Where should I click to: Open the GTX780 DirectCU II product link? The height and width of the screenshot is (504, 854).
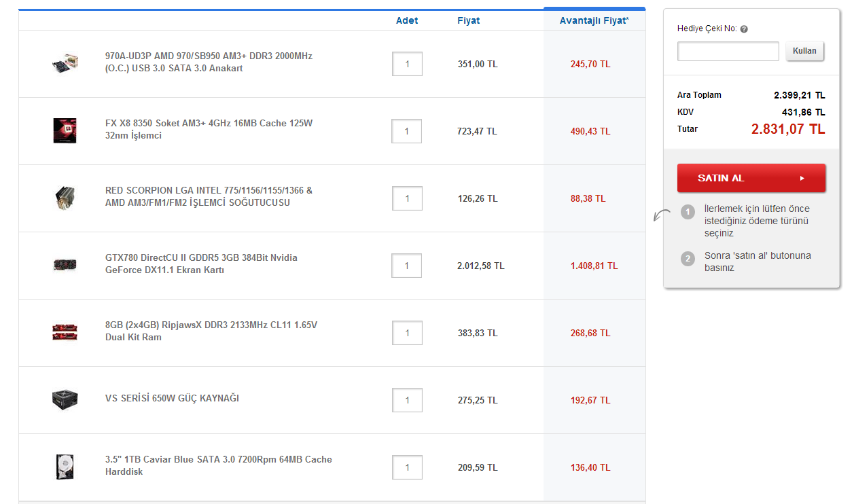tap(201, 264)
